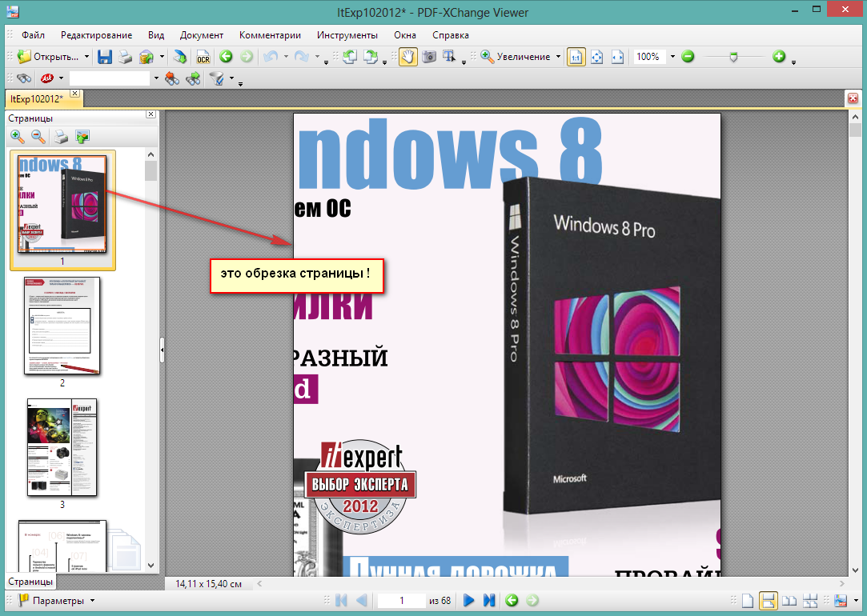This screenshot has height=616, width=867.
Task: Toggle fit page view
Action: click(x=596, y=56)
